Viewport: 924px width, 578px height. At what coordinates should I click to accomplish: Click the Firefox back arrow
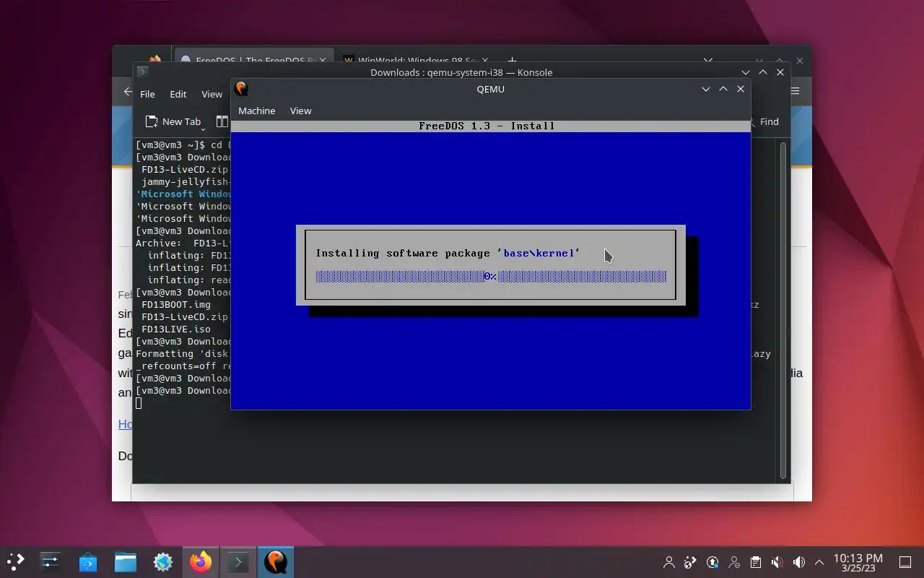[127, 92]
